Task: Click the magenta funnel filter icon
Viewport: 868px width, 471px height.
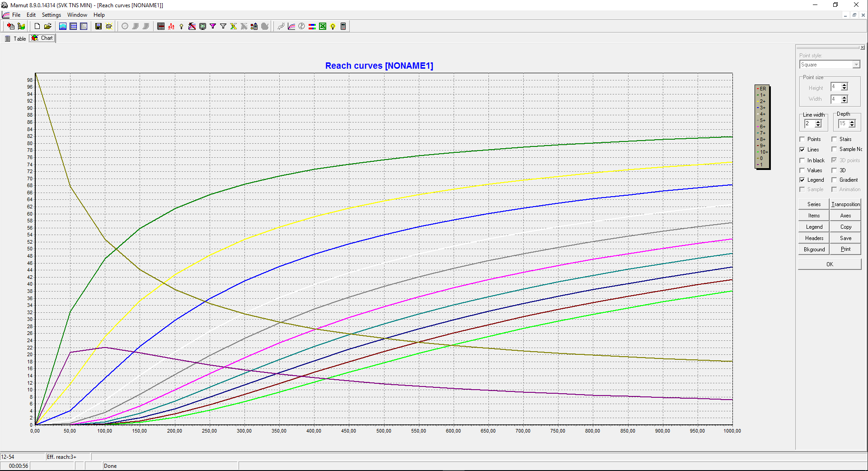Action: 213,26
